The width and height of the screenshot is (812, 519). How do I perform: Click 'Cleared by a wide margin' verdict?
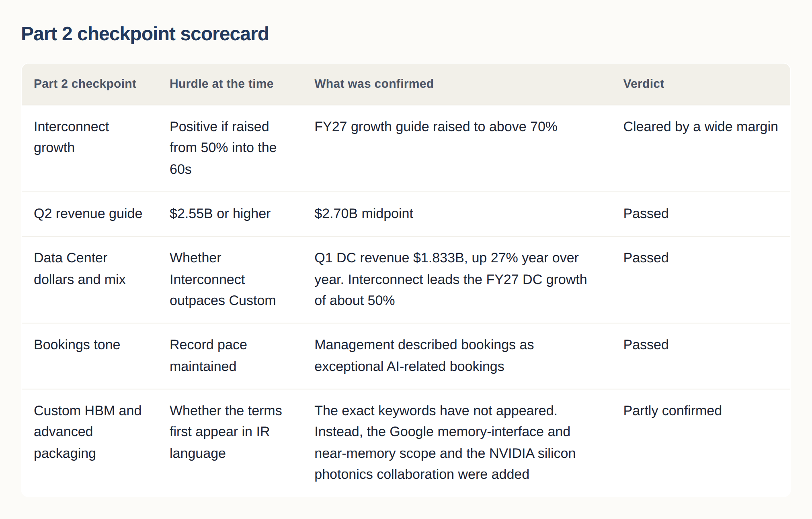(700, 127)
